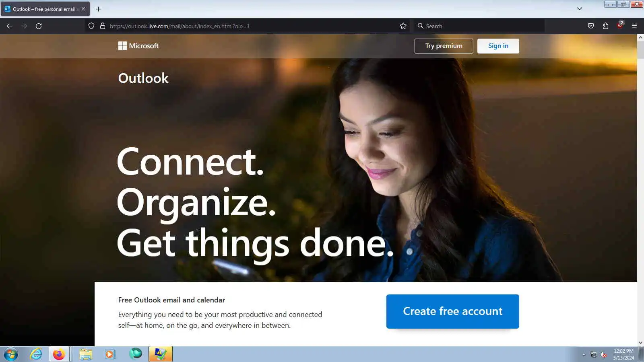Reload the page with refresh icon
644x362 pixels.
click(39, 26)
